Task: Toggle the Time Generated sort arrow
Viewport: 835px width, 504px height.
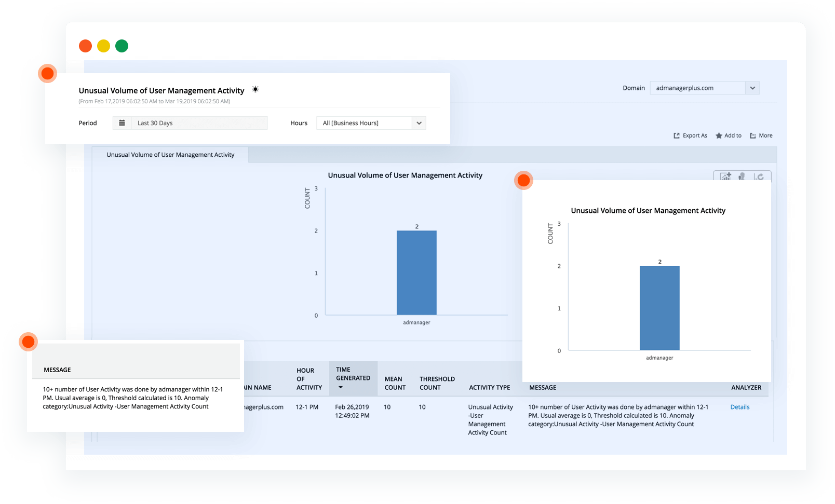Action: click(x=341, y=387)
